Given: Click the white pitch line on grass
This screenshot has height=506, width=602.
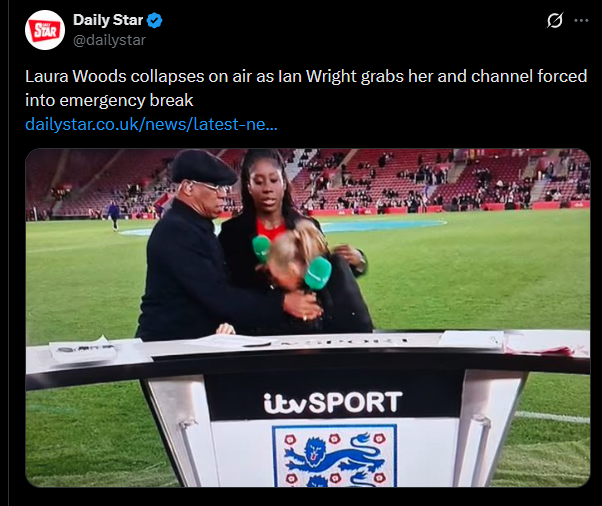Looking at the screenshot, I should 552,417.
